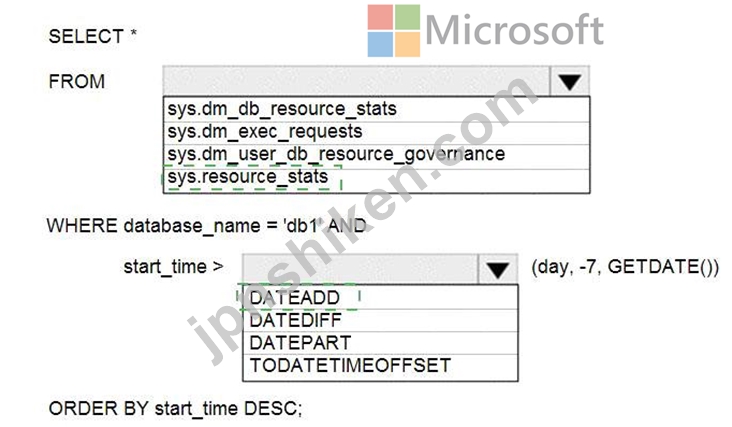Image resolution: width=732 pixels, height=427 pixels.
Task: Click the empty date function combo box field
Action: point(360,270)
